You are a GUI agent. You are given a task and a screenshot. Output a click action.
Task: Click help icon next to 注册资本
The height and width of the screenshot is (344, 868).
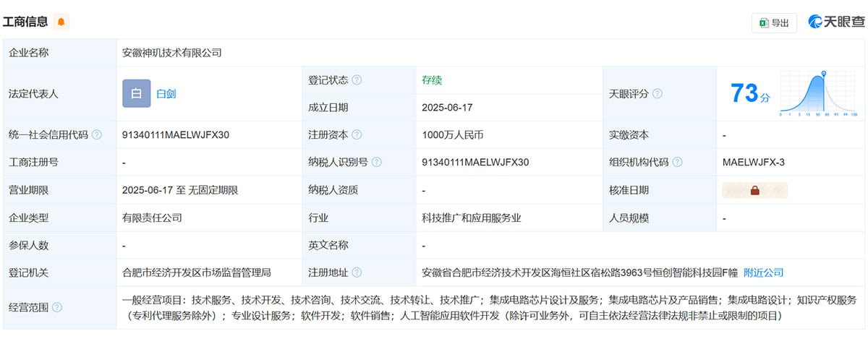(357, 135)
